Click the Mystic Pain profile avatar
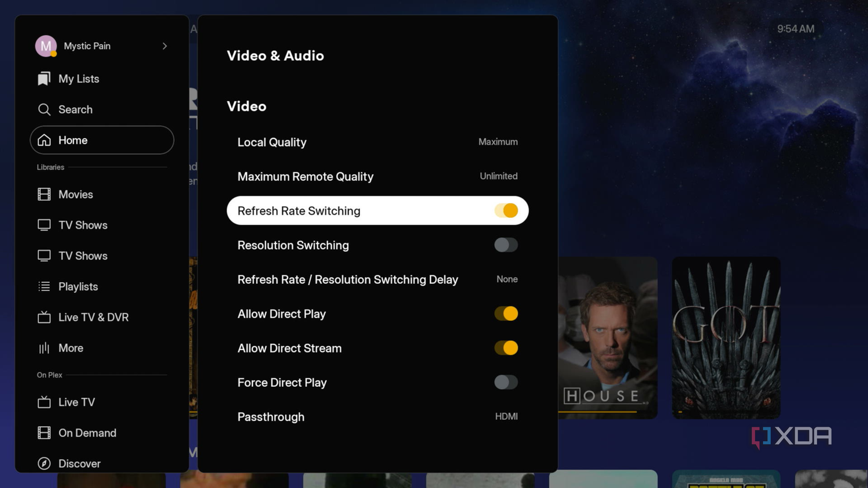 [x=46, y=46]
